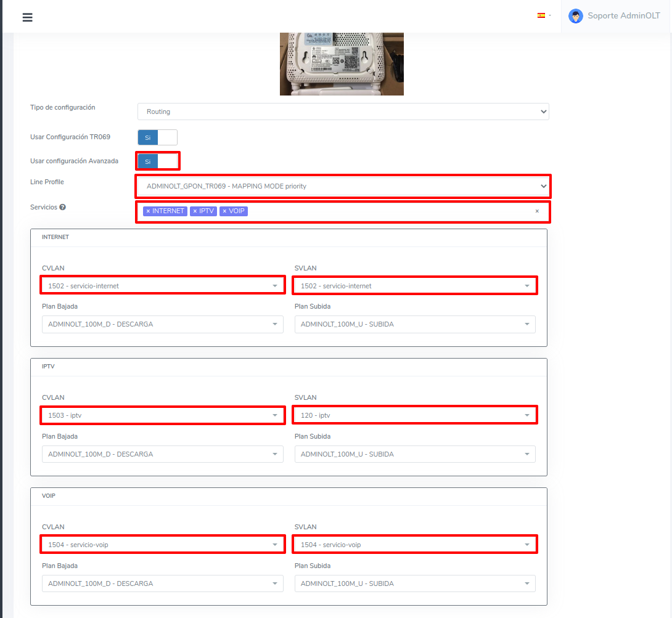This screenshot has height=618, width=672.
Task: Click the Soporte AdminOLT user avatar
Action: click(x=576, y=17)
